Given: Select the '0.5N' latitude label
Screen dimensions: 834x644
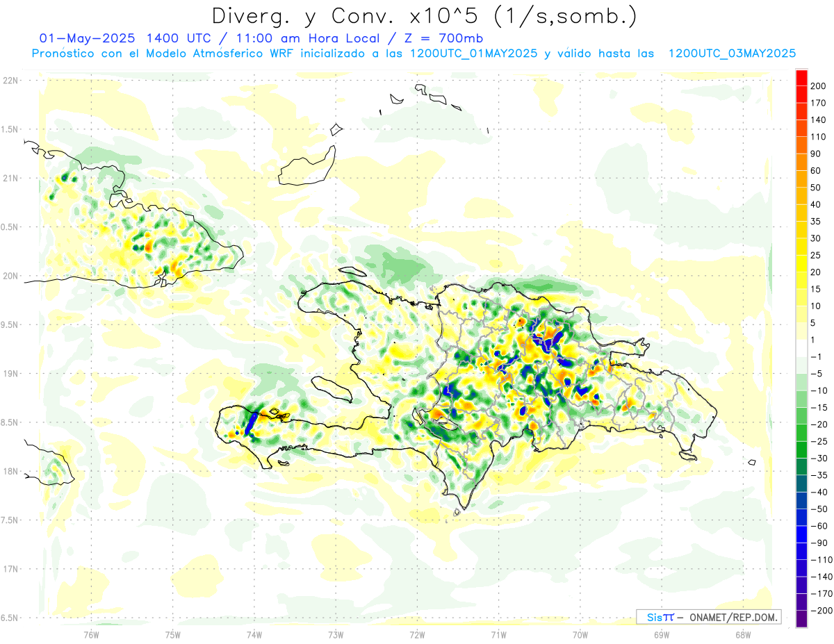Looking at the screenshot, I should tap(10, 227).
